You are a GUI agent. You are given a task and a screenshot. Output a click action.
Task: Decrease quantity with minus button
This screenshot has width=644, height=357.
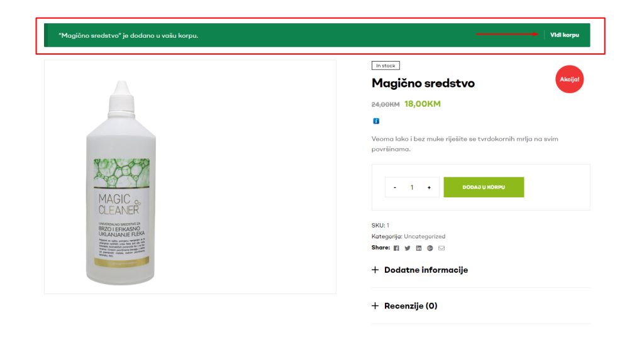point(395,187)
